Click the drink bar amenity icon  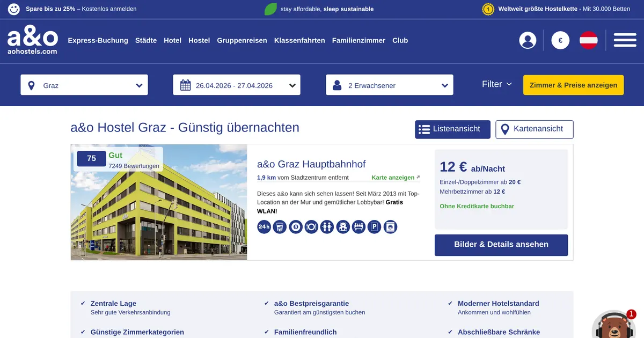click(x=280, y=227)
